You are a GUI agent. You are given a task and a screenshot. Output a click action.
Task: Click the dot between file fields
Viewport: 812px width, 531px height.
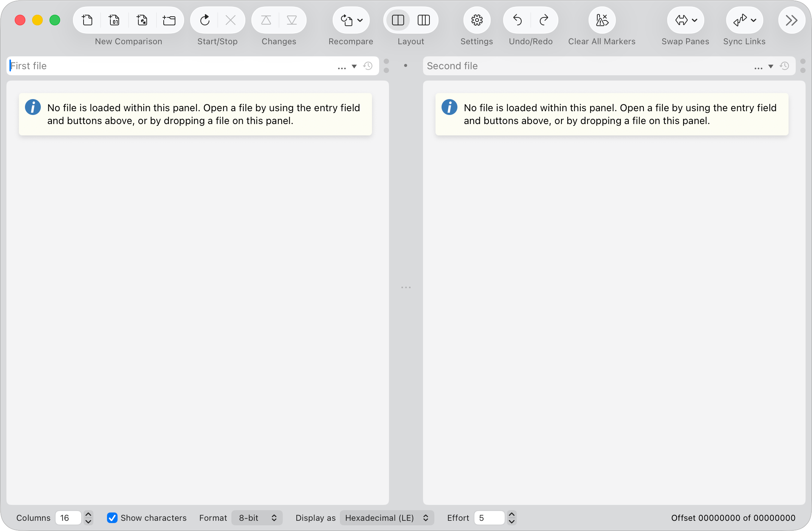click(406, 65)
